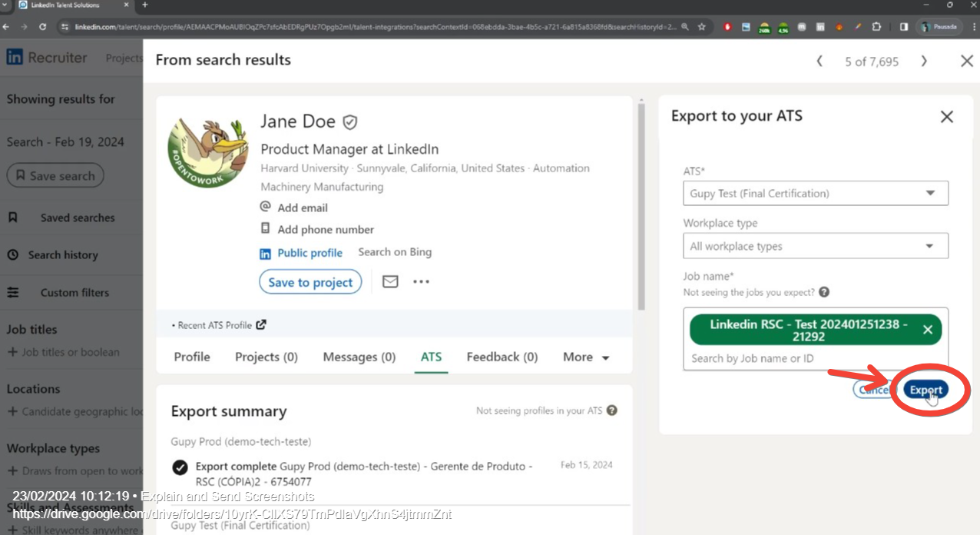Click in the Search by Job name or ID field
Image resolution: width=980 pixels, height=535 pixels.
816,358
